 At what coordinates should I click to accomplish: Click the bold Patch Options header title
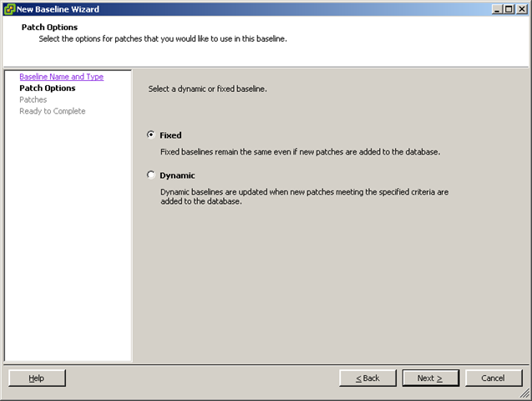pyautogui.click(x=49, y=27)
